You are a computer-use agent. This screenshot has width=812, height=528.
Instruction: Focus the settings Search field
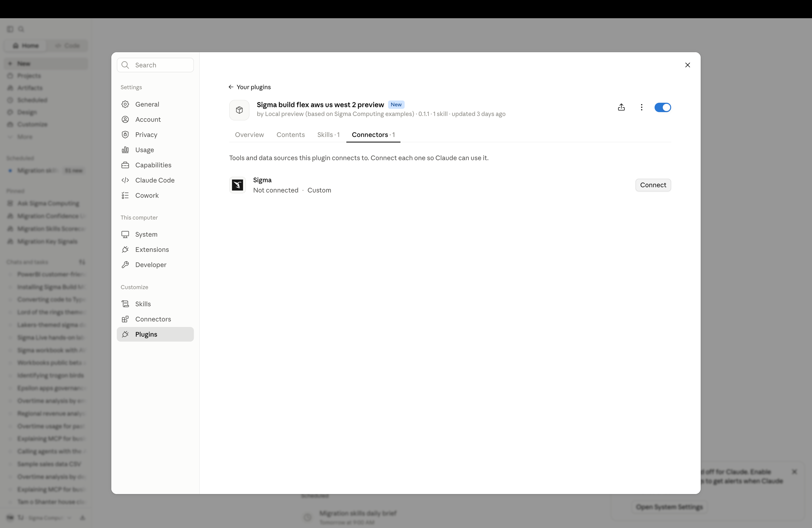(155, 65)
